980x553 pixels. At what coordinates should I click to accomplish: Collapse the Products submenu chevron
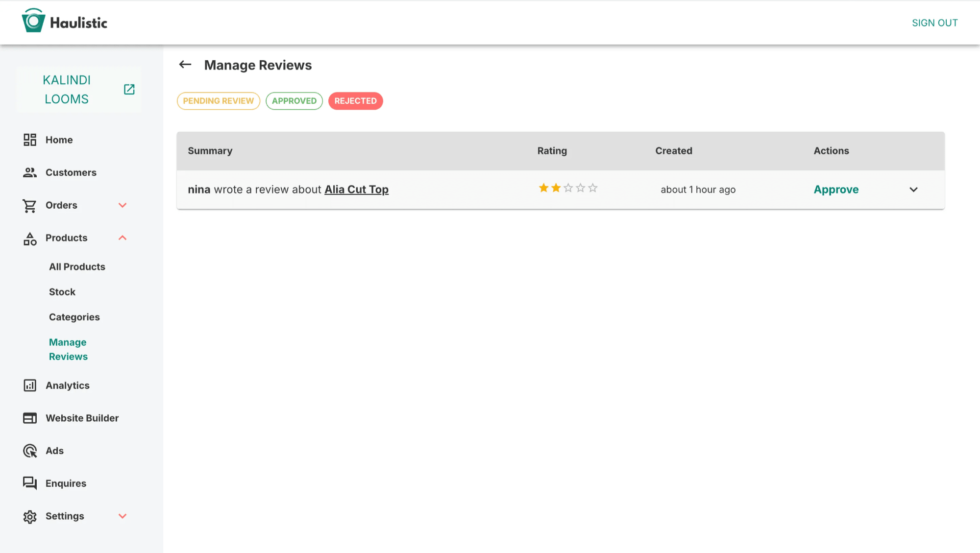click(122, 238)
